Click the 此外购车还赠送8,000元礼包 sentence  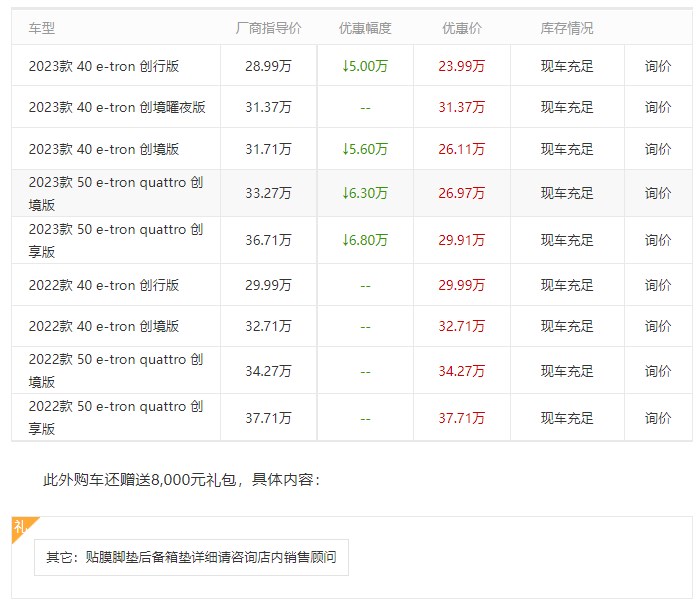tap(181, 480)
